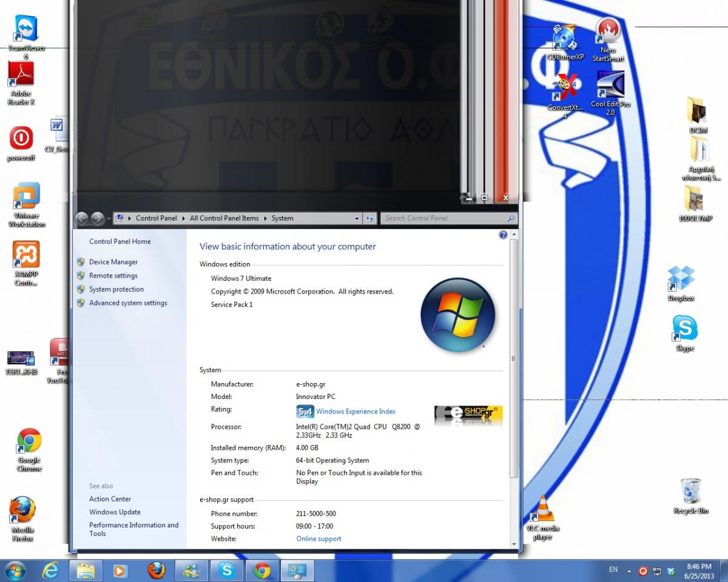Viewport: 728px width, 582px height.
Task: Select the DGIM folder icon
Action: (698, 115)
